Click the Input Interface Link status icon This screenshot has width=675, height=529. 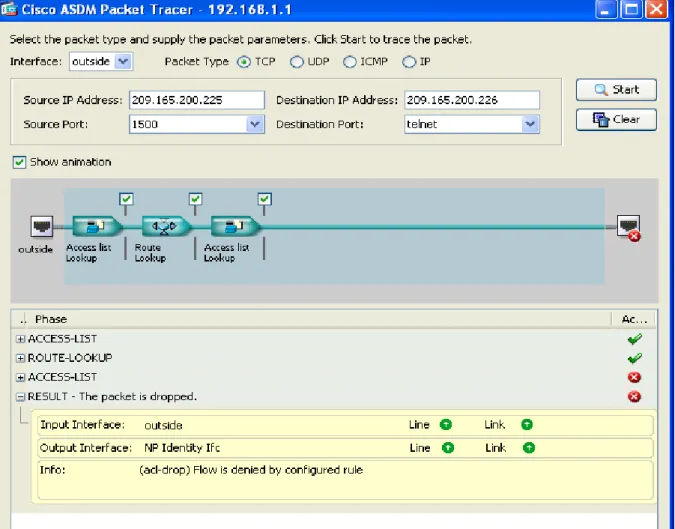(527, 425)
